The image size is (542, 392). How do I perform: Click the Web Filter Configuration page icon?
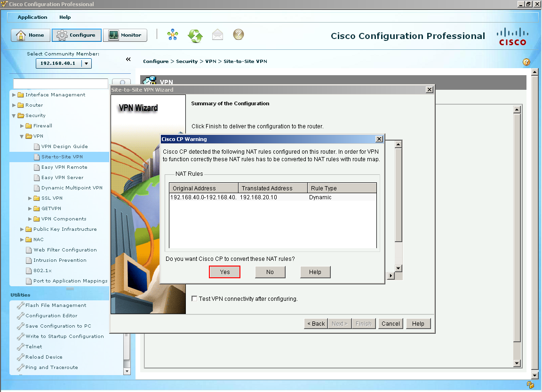(29, 250)
